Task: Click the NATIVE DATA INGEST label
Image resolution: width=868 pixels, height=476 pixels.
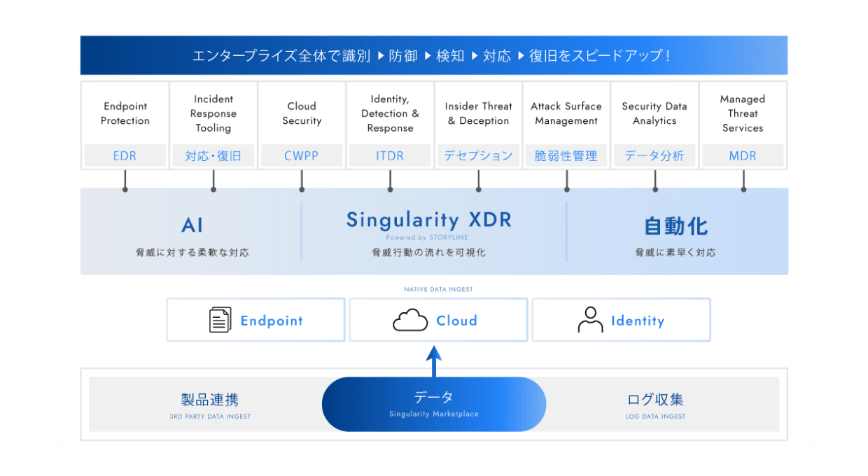Action: coord(438,289)
